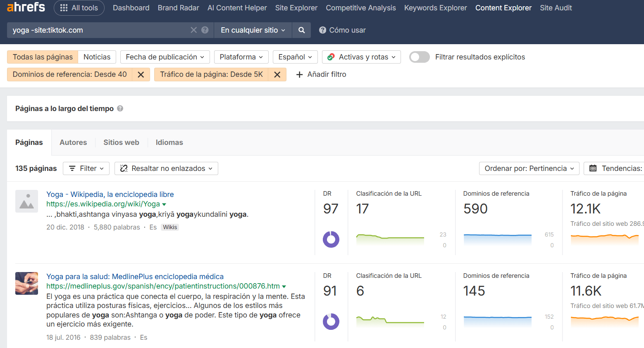Click the 11.6K page traffic value
The height and width of the screenshot is (348, 644).
(x=586, y=291)
